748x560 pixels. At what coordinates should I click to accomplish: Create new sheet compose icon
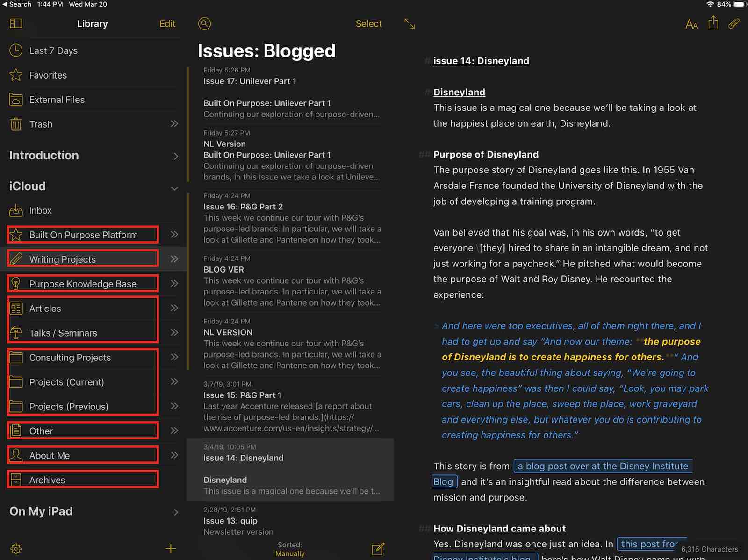(378, 549)
